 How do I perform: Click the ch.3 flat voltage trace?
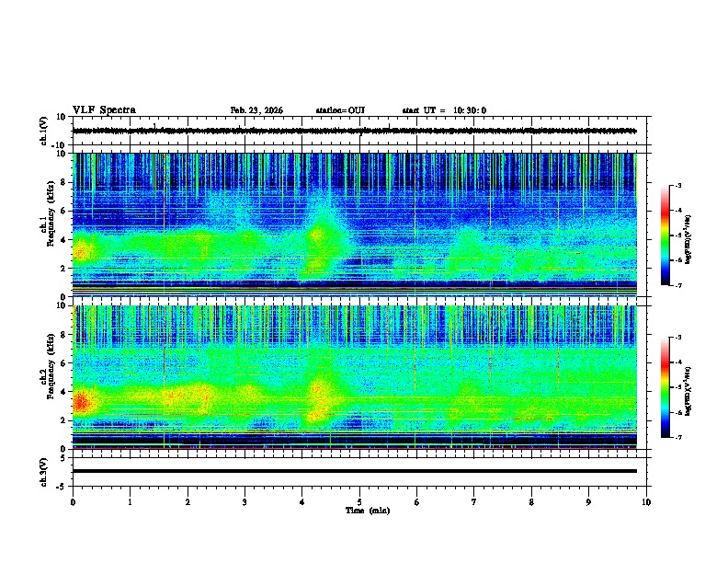(354, 471)
